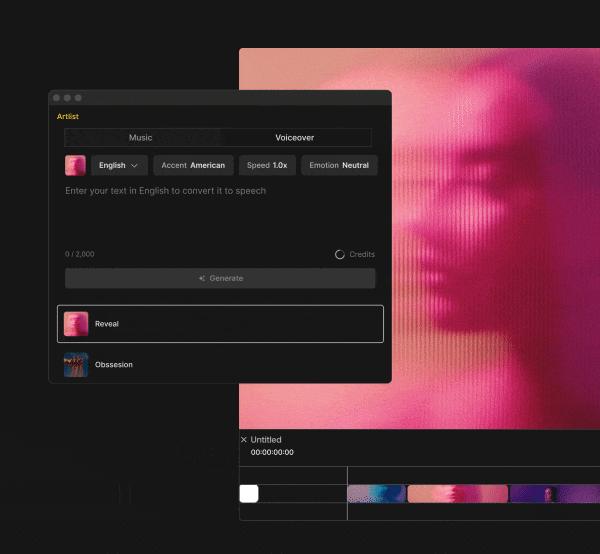Viewport: 600px width, 554px height.
Task: Click the Credits spinner icon
Action: point(340,255)
